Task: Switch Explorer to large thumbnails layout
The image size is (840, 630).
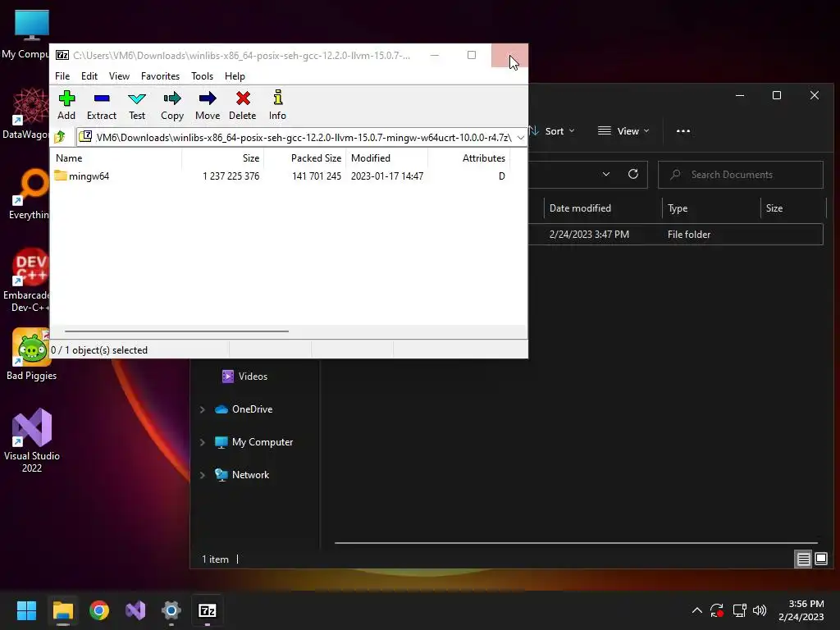Action: [x=820, y=559]
